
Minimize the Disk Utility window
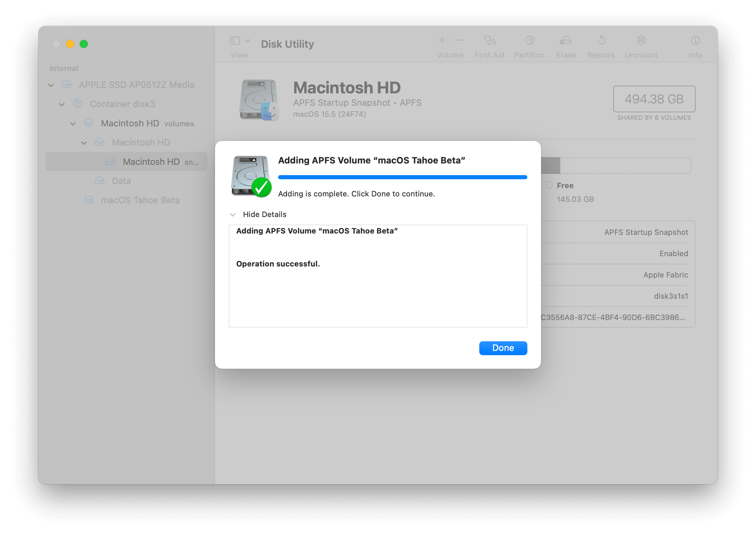pos(70,44)
